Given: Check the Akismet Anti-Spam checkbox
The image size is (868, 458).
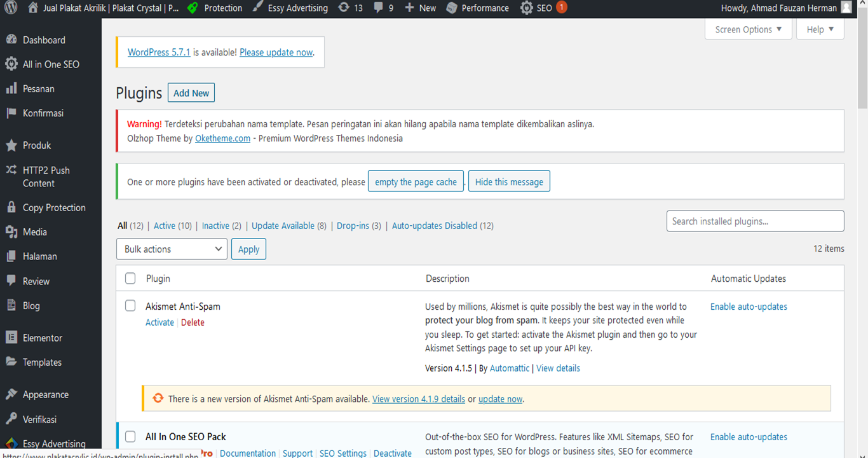Looking at the screenshot, I should point(130,306).
